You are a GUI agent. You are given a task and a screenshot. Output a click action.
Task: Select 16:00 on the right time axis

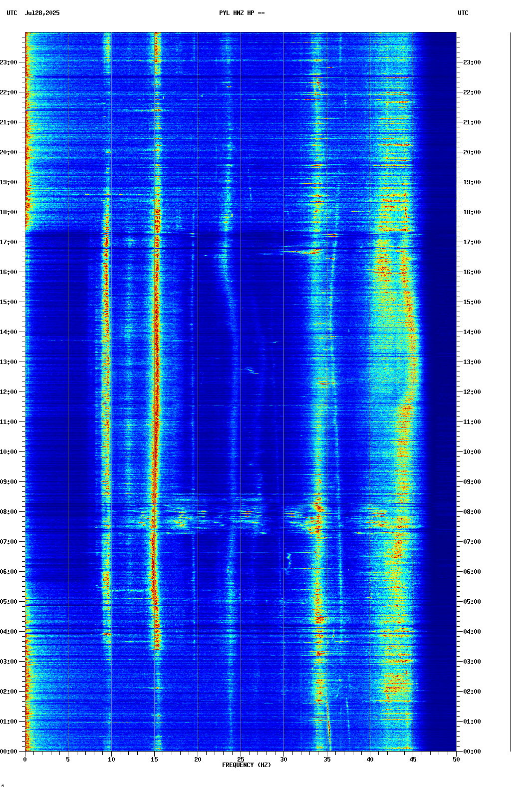coord(472,272)
